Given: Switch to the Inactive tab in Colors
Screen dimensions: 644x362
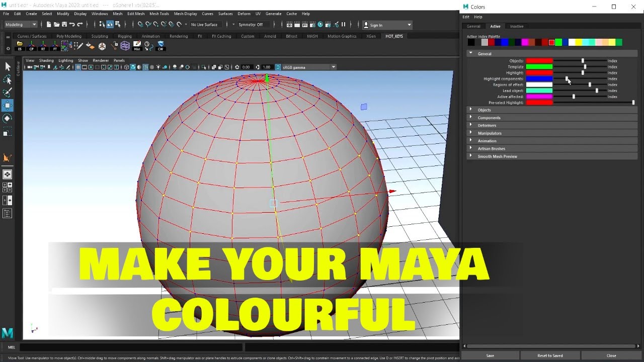Looking at the screenshot, I should [517, 26].
